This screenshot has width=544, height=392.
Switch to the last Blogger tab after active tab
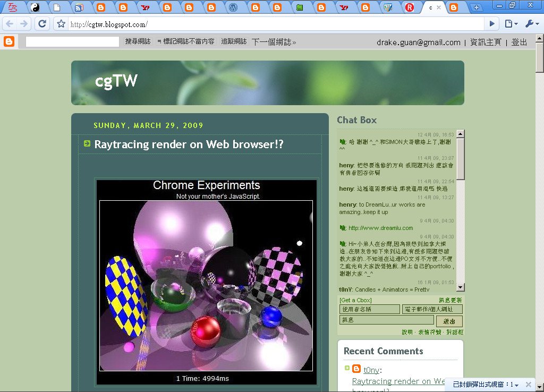click(454, 7)
